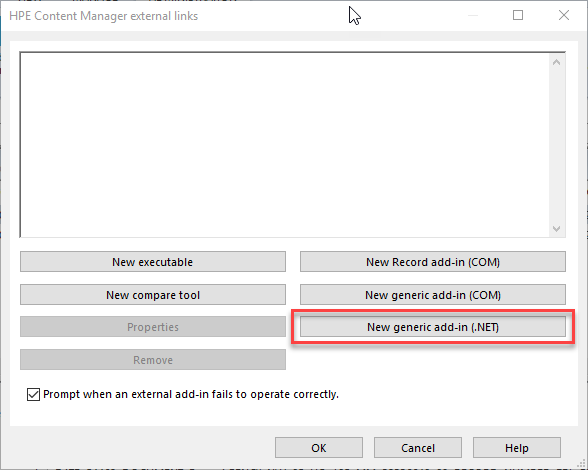Cancel the external links dialog

[x=418, y=447]
